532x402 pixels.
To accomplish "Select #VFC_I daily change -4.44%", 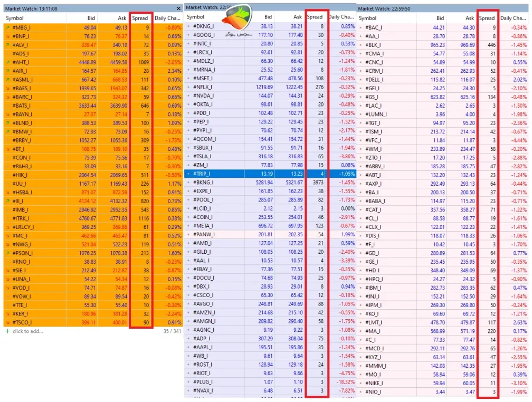I will click(519, 140).
